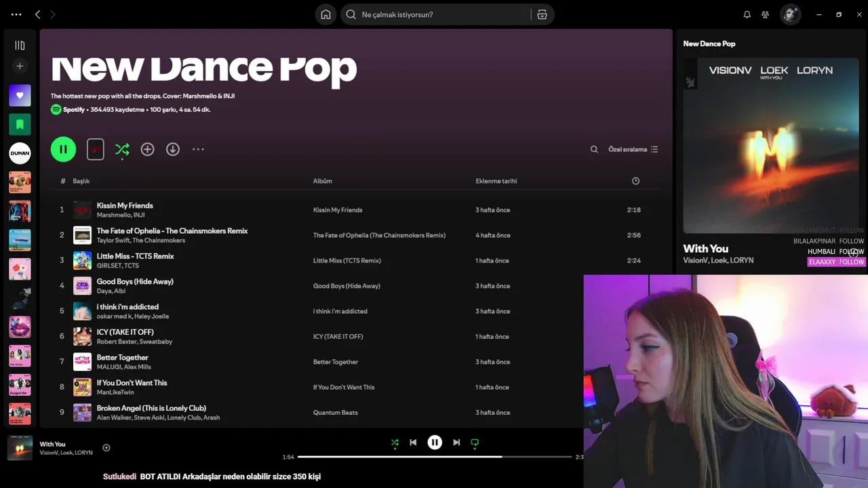Pause the playlist with the big green button
The image size is (868, 488).
pos(63,149)
